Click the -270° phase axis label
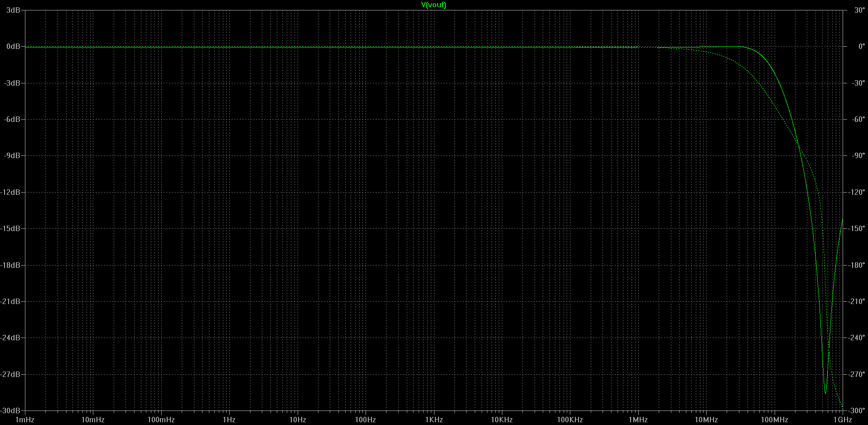868x425 pixels. tap(856, 374)
